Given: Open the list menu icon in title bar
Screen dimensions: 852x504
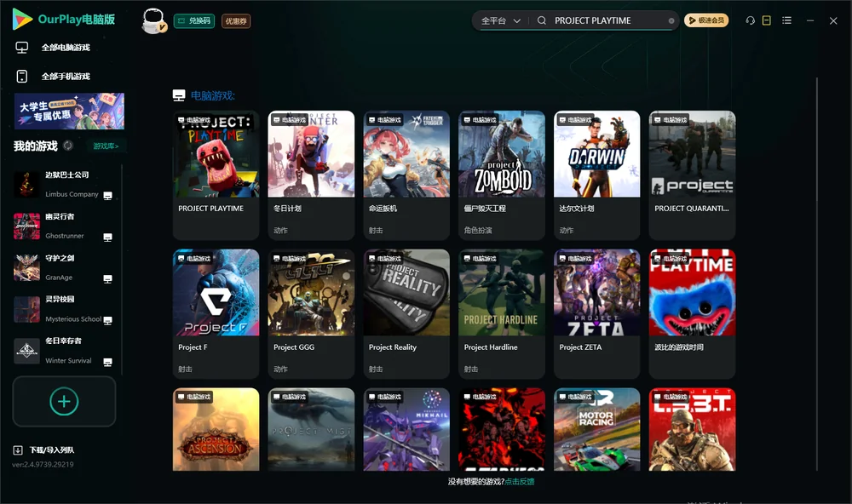Looking at the screenshot, I should click(786, 20).
